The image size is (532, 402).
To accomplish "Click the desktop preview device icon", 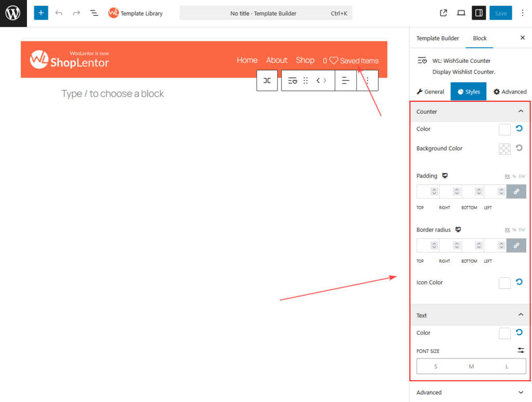I will [x=461, y=13].
